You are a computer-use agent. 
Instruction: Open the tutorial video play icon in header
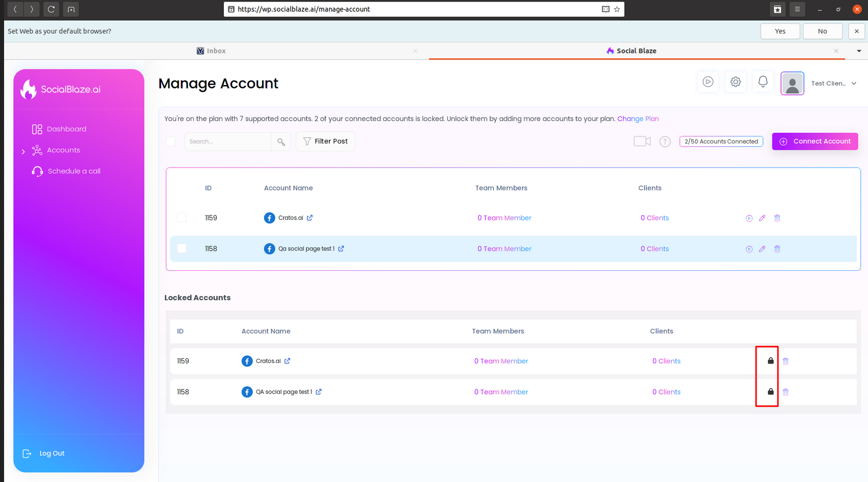(708, 81)
